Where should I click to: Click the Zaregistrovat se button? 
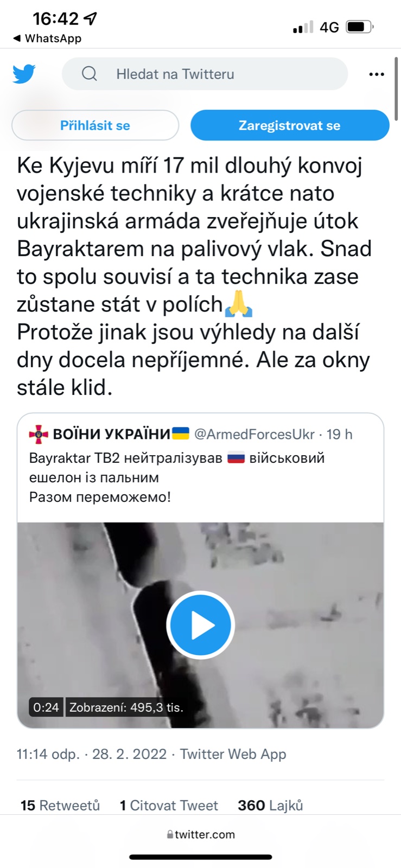coord(290,125)
